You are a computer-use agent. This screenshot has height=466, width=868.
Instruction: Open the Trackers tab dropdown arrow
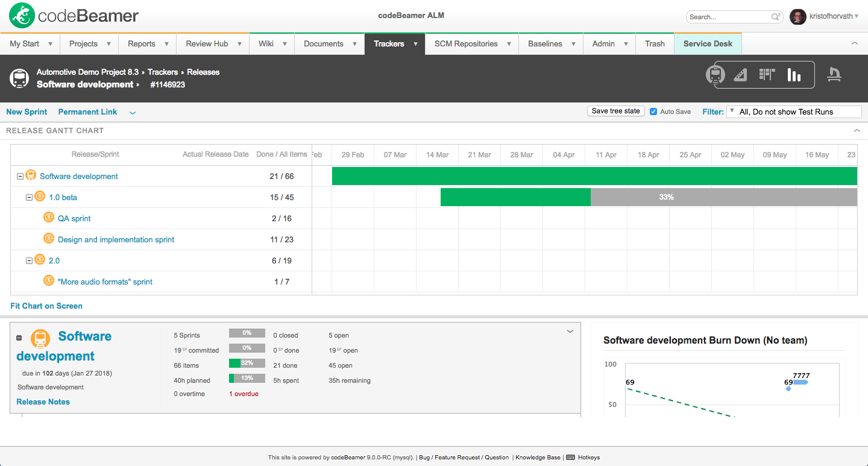tap(415, 44)
